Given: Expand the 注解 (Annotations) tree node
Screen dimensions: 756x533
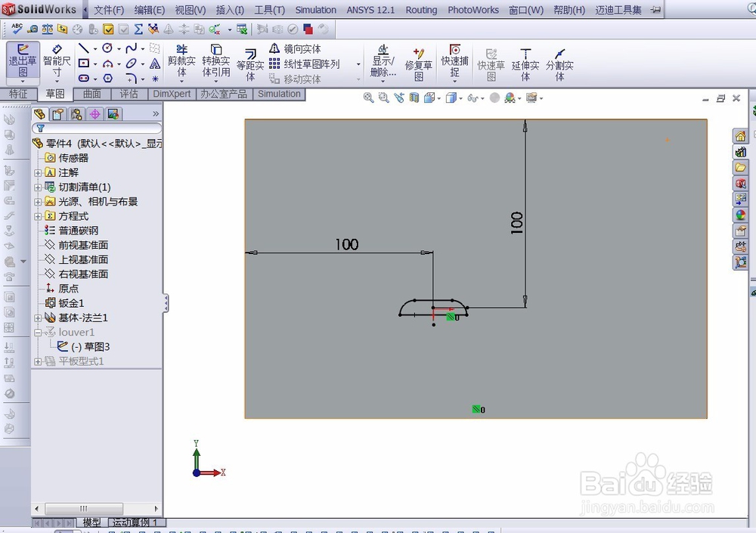Looking at the screenshot, I should coord(38,172).
